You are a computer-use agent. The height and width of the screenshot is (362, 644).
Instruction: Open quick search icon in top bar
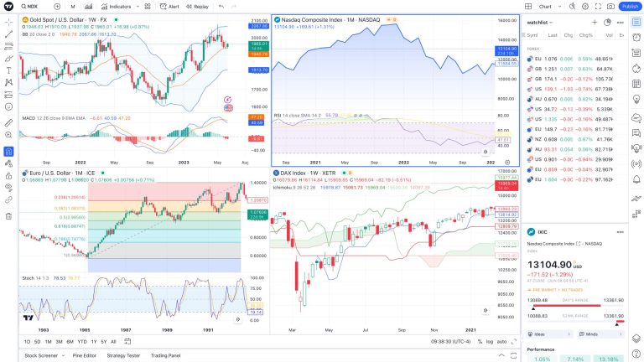tap(572, 7)
